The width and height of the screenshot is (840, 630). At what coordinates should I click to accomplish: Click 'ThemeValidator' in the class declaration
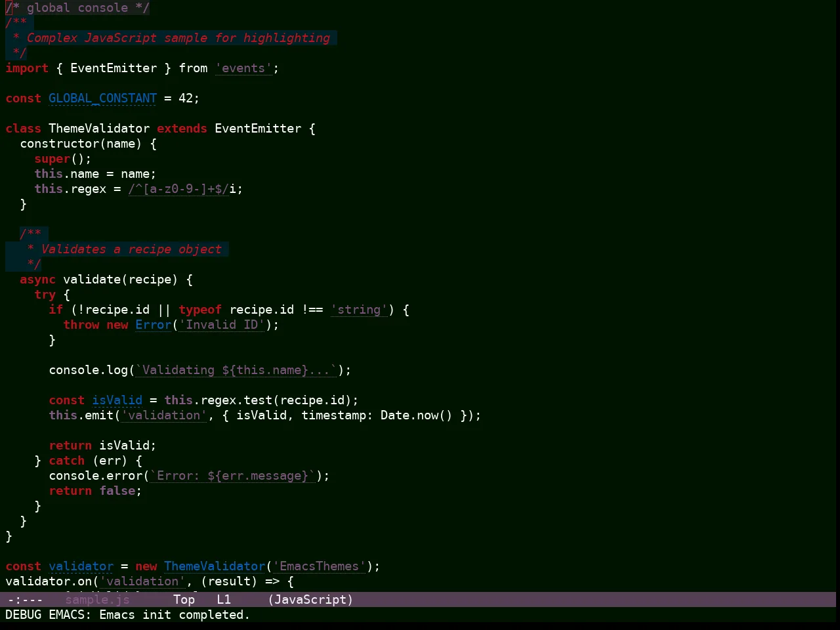[x=99, y=129]
